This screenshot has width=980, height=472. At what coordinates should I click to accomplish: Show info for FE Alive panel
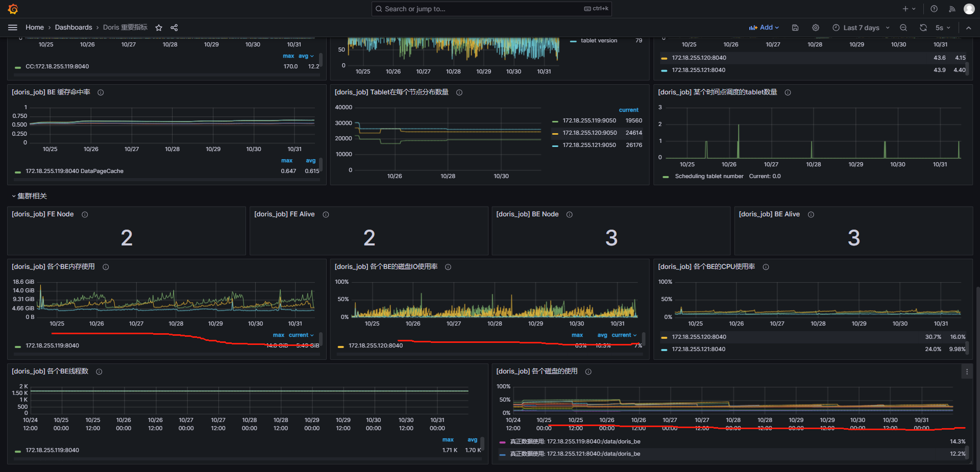point(326,214)
